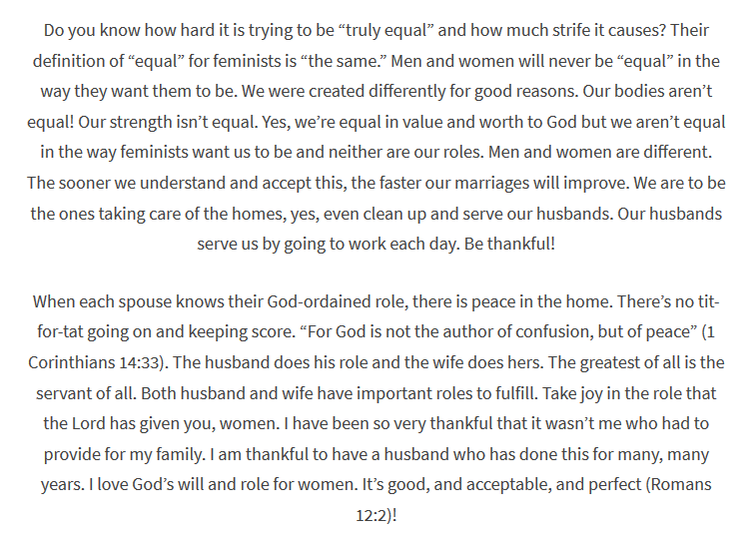Click the words "the same." in second line

point(344,61)
